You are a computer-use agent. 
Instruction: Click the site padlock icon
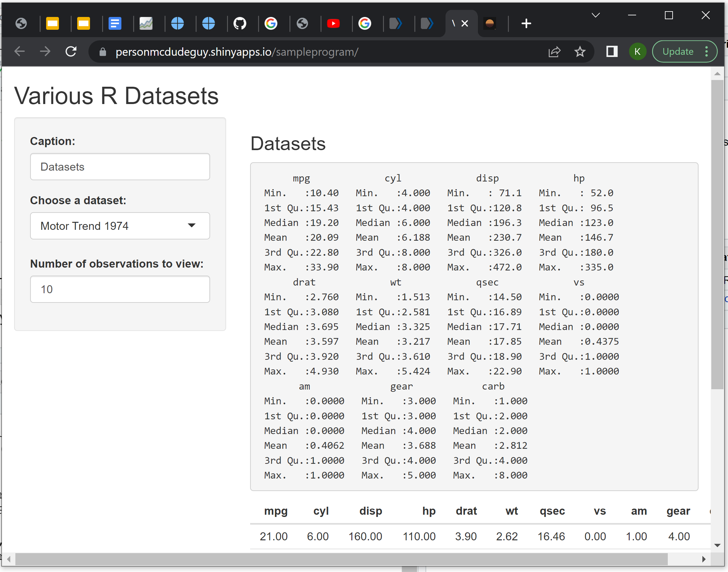(103, 52)
